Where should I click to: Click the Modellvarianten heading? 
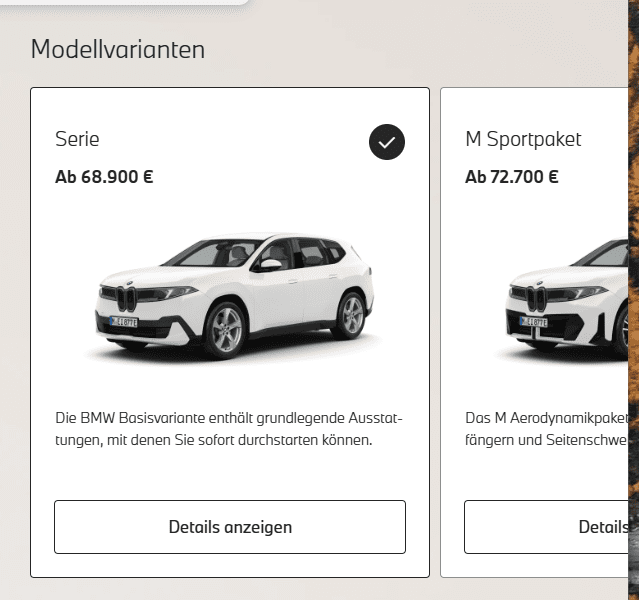click(118, 49)
